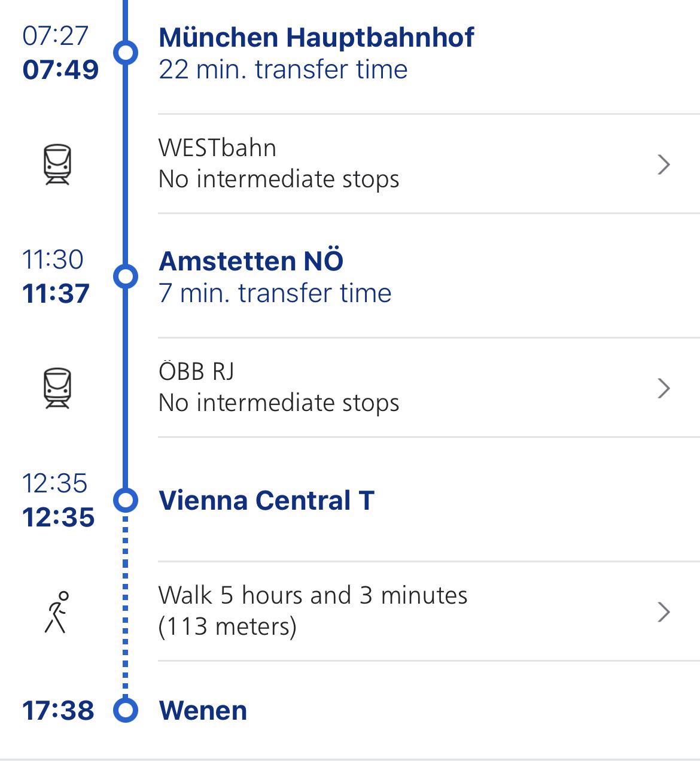This screenshot has width=700, height=761.
Task: Tap the 22 min. transfer time text
Action: pos(283,69)
